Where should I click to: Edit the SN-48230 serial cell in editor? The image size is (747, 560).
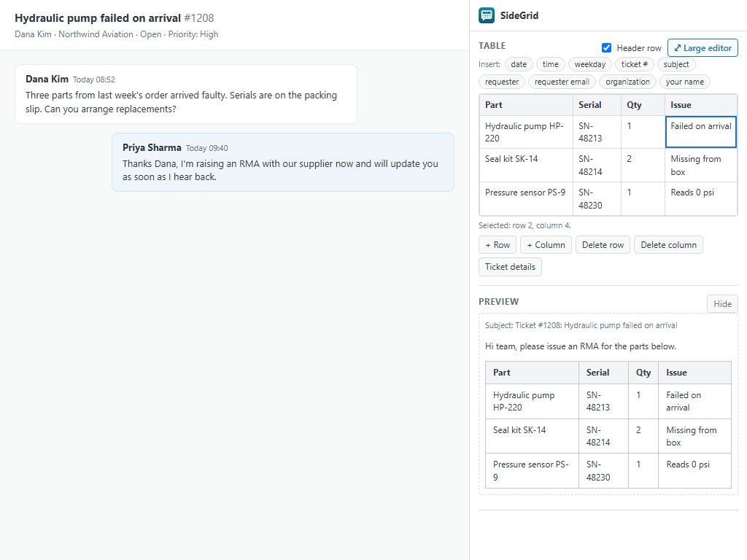[x=597, y=198]
